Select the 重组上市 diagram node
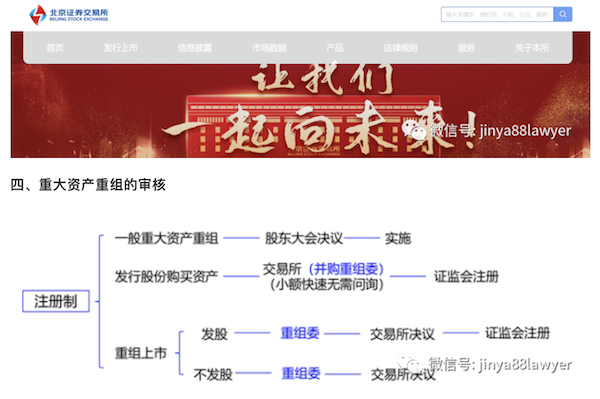The image size is (600, 399). 141,353
